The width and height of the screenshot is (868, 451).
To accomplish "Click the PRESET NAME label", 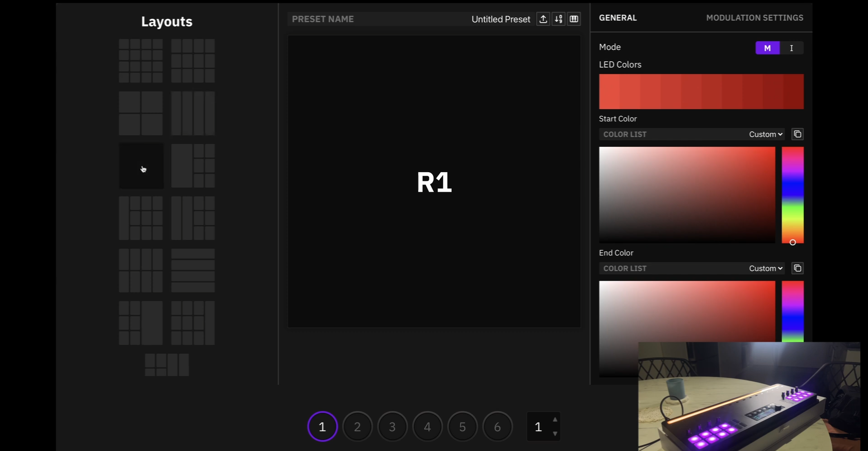I will pyautogui.click(x=323, y=19).
